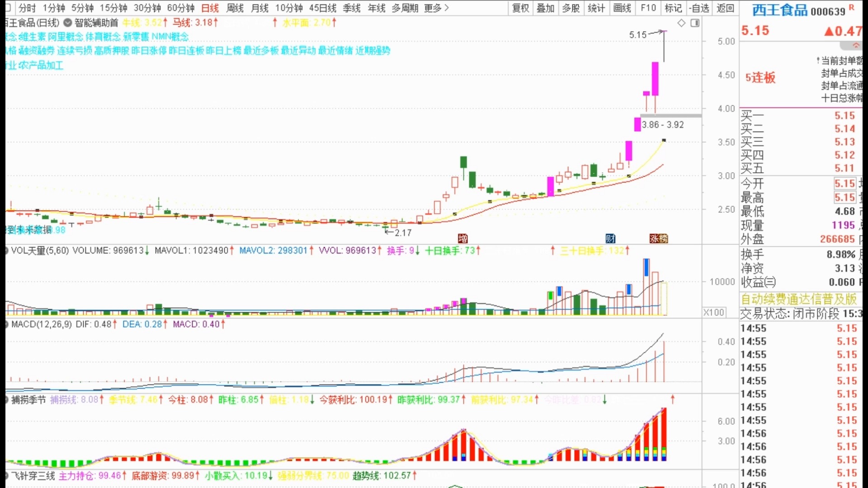
Task: Click the 增 event marker on chart
Action: point(462,239)
